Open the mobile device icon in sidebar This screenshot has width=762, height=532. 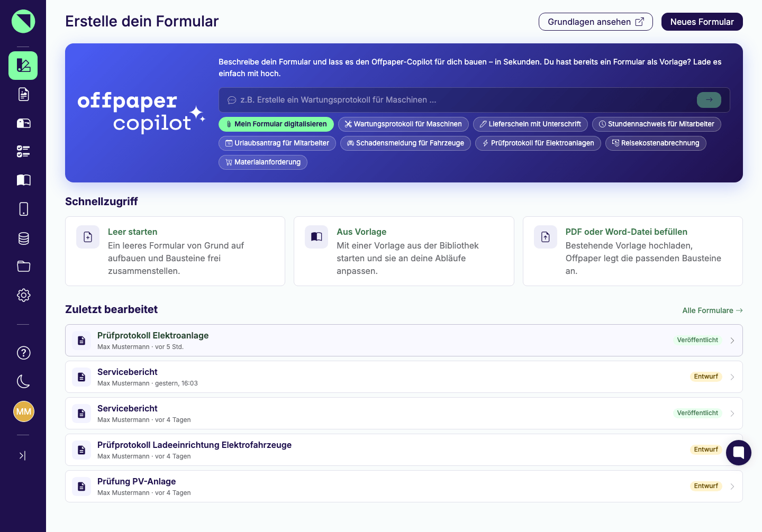(x=23, y=209)
